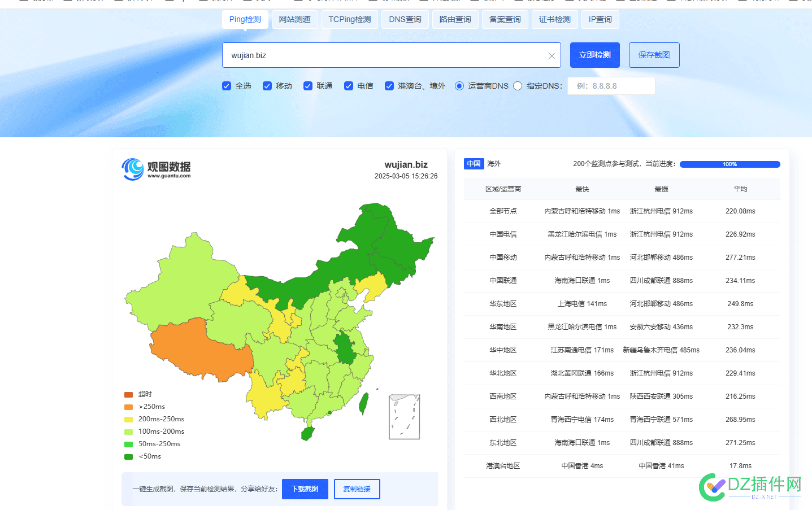Click the custom DNS field showing 8.8.8.8

point(611,86)
